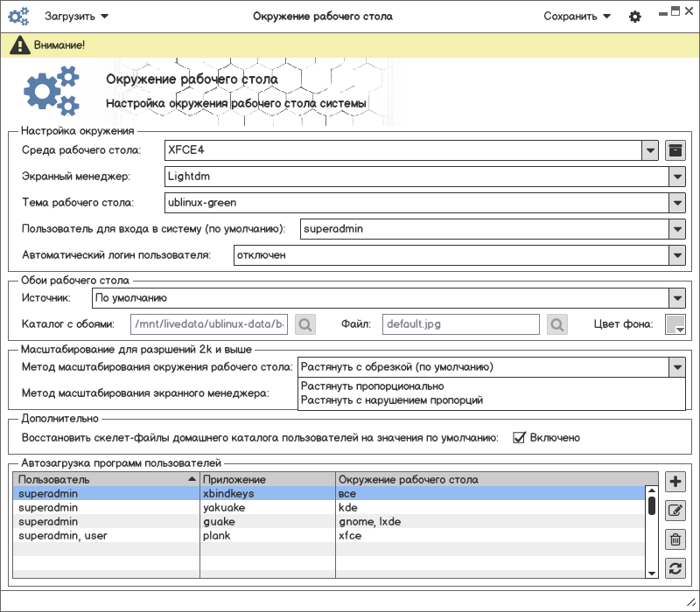Add a new autostart entry with plus icon
The image size is (700, 612).
pos(675,482)
